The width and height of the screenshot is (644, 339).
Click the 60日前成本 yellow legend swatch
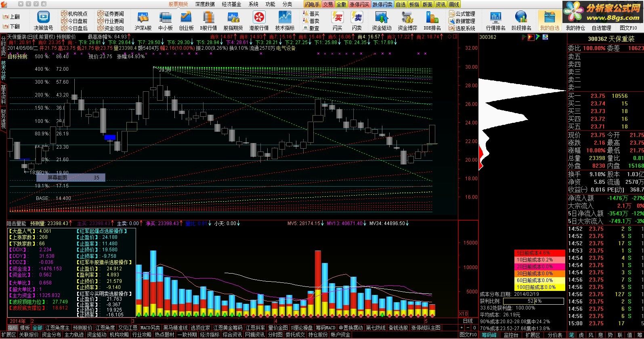click(x=539, y=280)
